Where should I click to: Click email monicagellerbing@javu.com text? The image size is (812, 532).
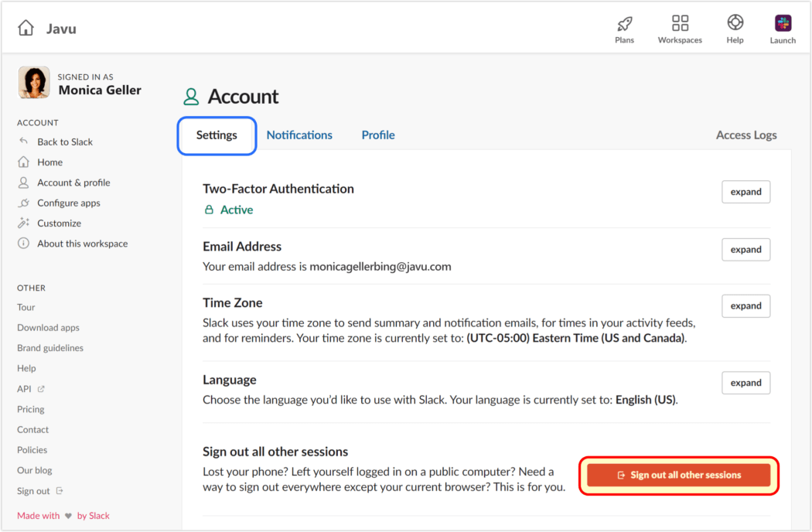pyautogui.click(x=380, y=267)
